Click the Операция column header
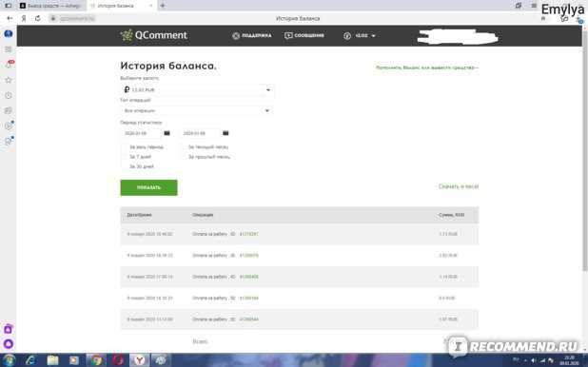The width and height of the screenshot is (588, 367). (x=203, y=215)
